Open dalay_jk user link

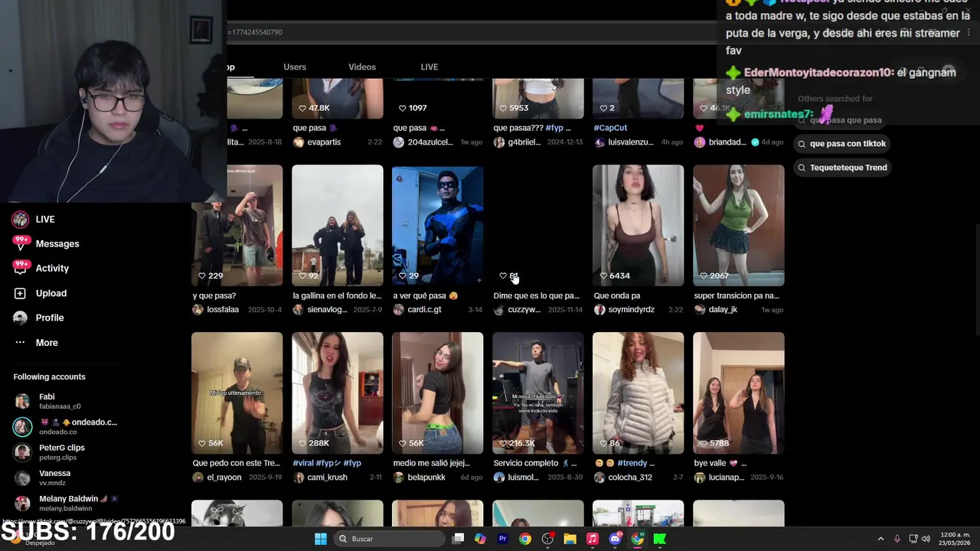pyautogui.click(x=723, y=310)
